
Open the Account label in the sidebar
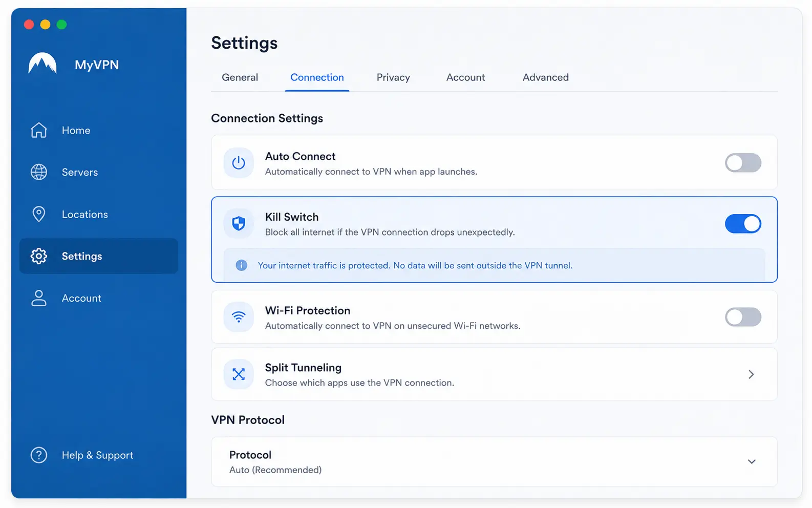tap(81, 298)
